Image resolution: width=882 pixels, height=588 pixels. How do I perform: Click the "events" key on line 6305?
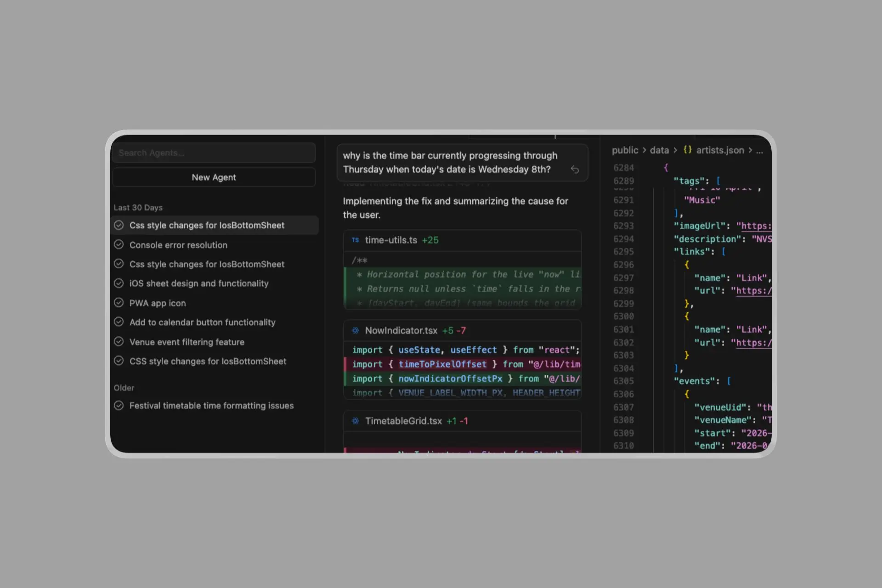point(695,381)
